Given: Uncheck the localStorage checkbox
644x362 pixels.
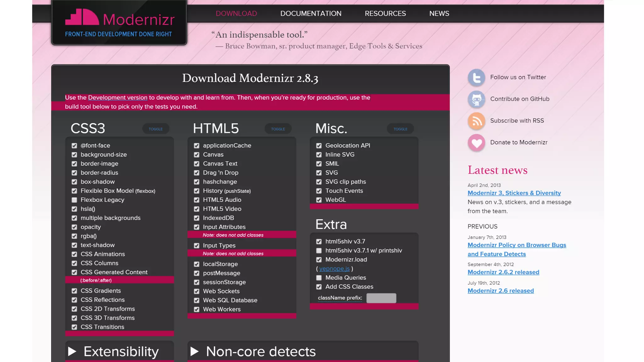Looking at the screenshot, I should (x=197, y=264).
